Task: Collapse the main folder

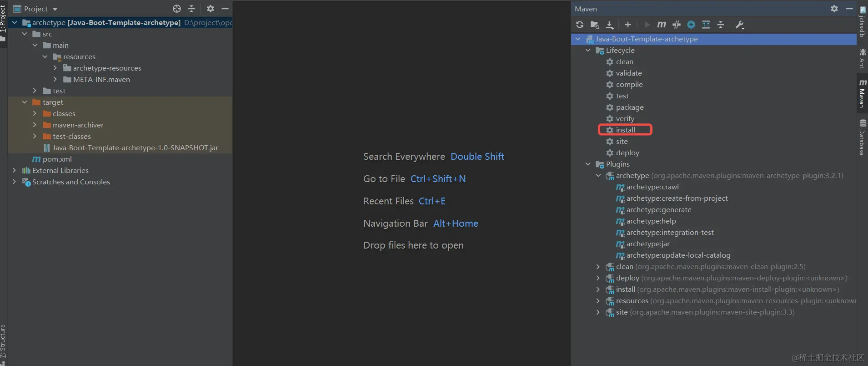Action: tap(35, 45)
